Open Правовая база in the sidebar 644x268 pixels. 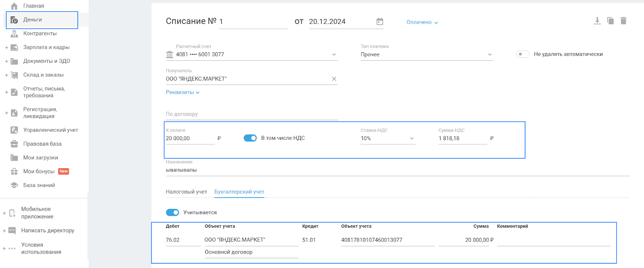pyautogui.click(x=42, y=144)
